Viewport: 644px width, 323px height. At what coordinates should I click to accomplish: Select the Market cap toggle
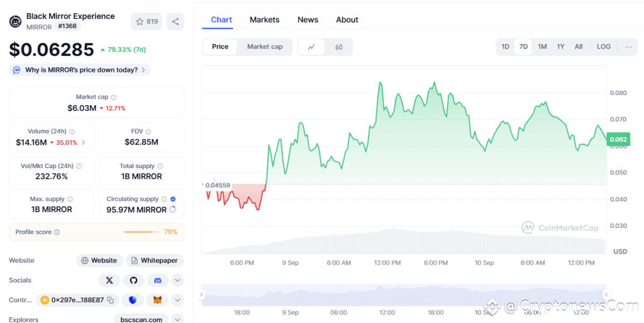click(x=265, y=47)
